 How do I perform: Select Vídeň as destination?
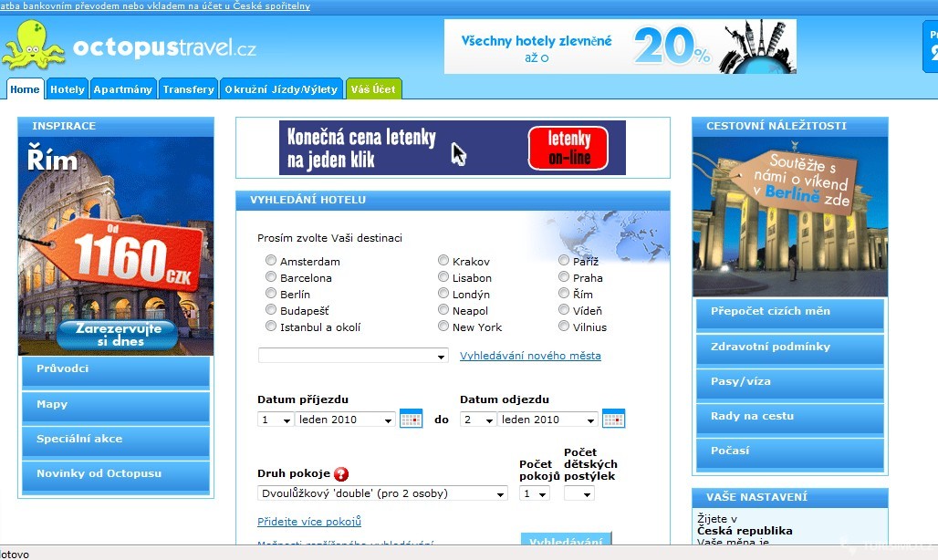pyautogui.click(x=564, y=309)
